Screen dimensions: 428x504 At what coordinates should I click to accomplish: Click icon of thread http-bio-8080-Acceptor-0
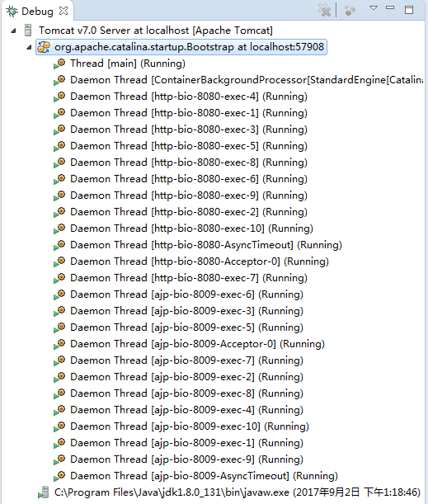point(59,261)
